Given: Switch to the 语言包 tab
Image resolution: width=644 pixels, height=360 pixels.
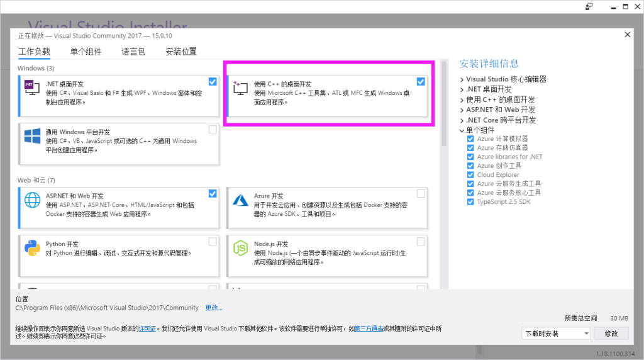Looking at the screenshot, I should pos(133,52).
